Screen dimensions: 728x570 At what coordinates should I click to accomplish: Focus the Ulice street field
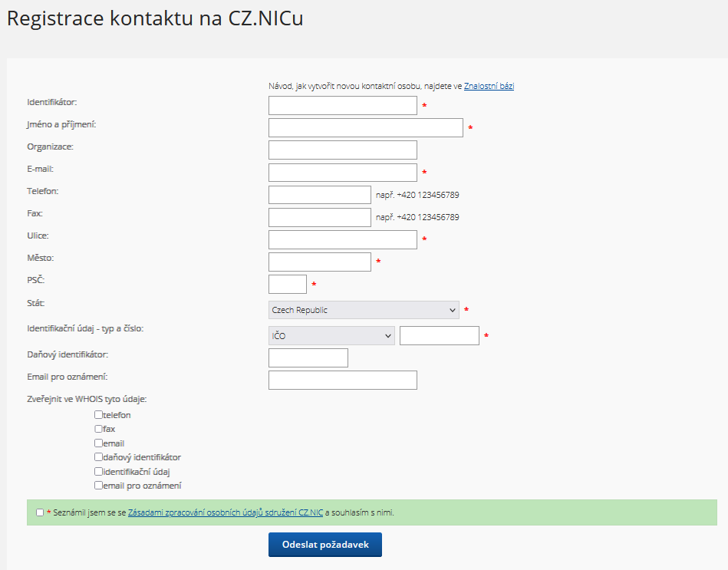click(x=343, y=239)
